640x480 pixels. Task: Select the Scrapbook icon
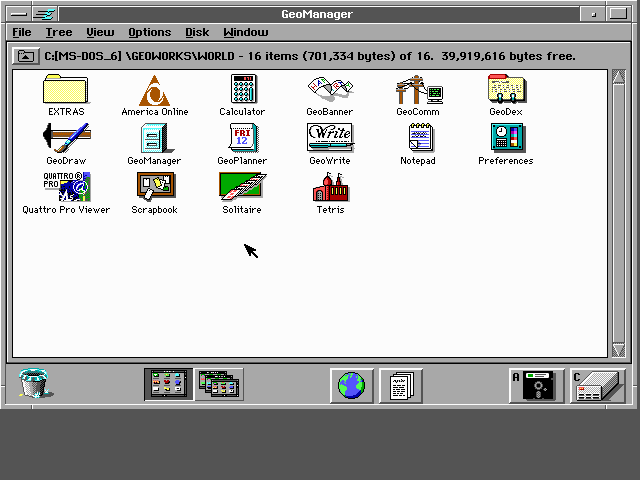[x=156, y=187]
